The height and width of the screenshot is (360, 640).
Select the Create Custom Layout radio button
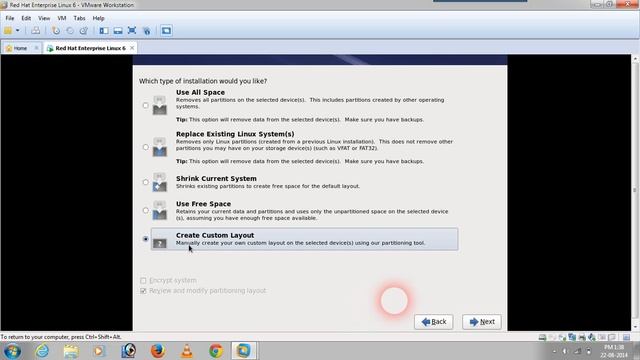click(x=145, y=239)
